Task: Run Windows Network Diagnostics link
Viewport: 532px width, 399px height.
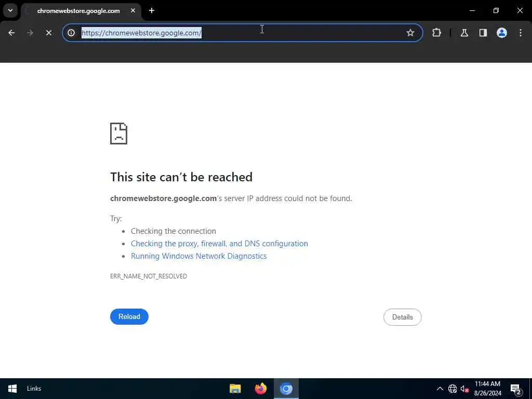Action: [x=199, y=256]
